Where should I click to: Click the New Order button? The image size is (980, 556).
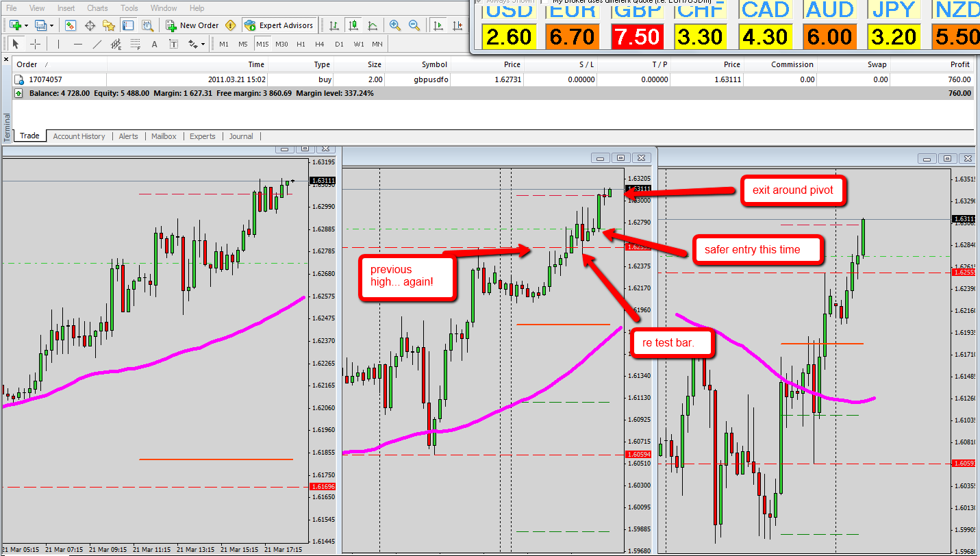coord(192,25)
